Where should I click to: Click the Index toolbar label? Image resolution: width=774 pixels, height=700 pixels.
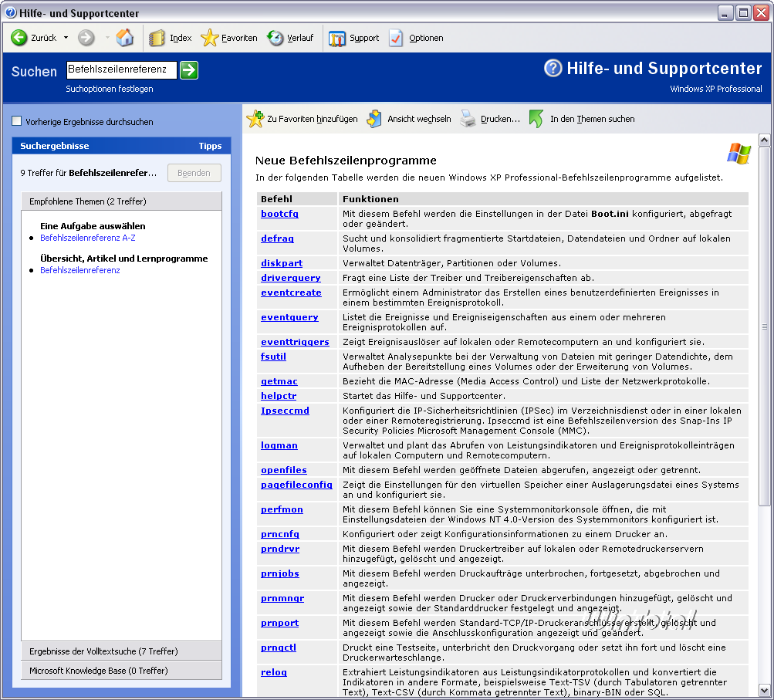coord(181,38)
